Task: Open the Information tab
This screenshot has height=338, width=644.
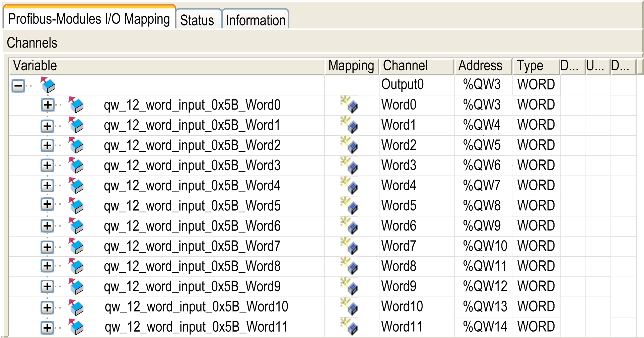Action: [256, 20]
